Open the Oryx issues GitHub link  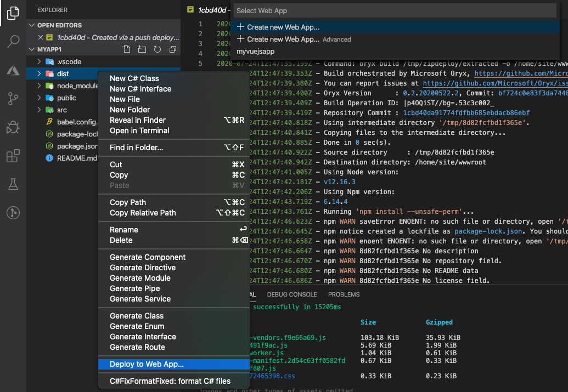pyautogui.click(x=495, y=83)
